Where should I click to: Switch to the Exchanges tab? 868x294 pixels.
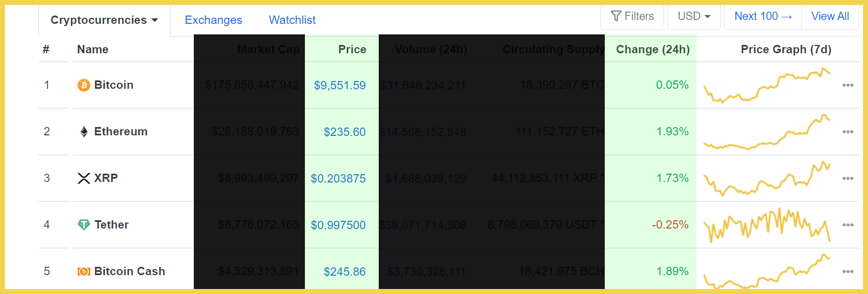click(213, 20)
